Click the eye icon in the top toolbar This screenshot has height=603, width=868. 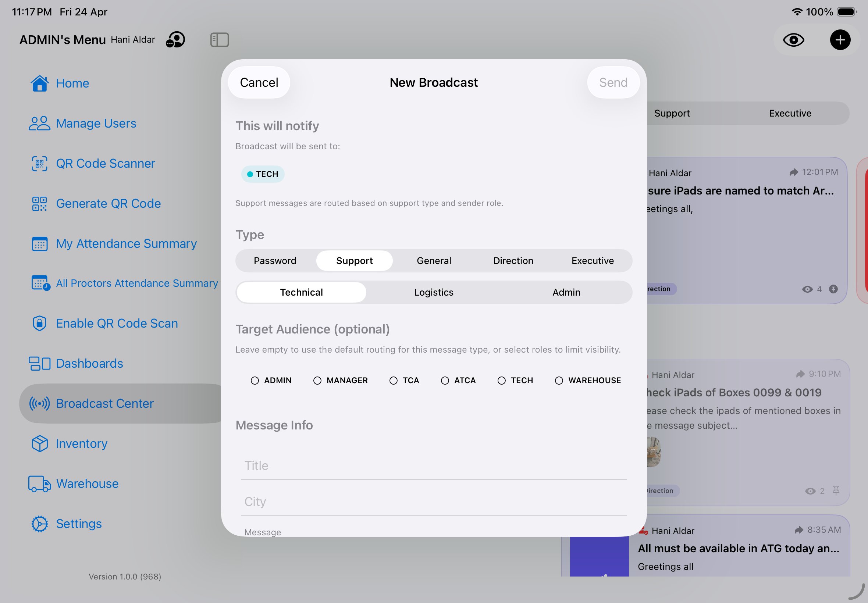[x=794, y=40]
